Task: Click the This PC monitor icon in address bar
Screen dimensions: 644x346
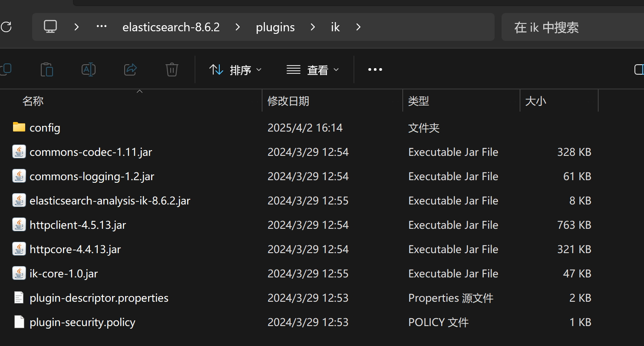Action: click(50, 27)
